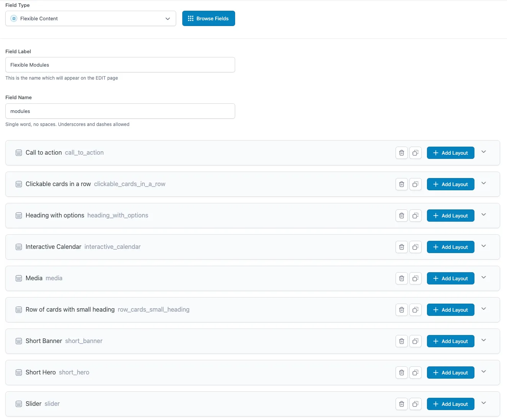The image size is (507, 420).
Task: Duplicate the Row of cards with small heading layout
Action: point(415,310)
